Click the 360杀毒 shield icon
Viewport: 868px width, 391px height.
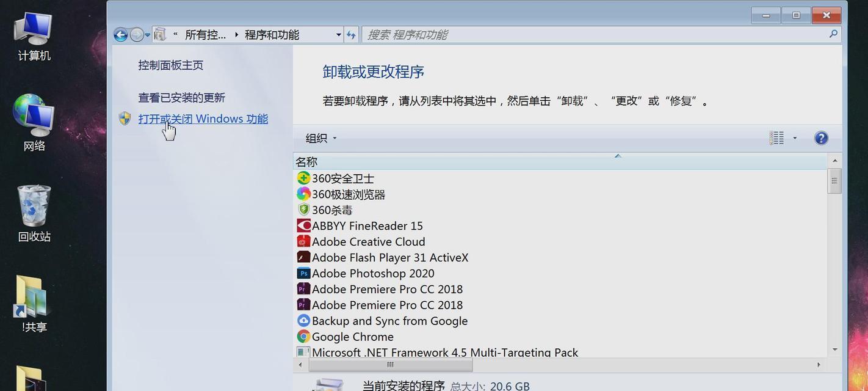click(303, 210)
